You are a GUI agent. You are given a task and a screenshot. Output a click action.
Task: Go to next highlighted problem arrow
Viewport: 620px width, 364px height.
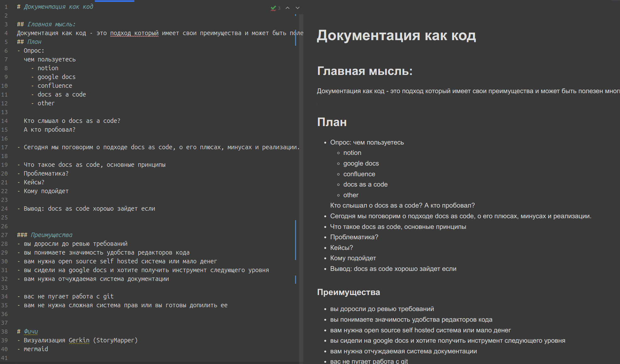tap(298, 8)
